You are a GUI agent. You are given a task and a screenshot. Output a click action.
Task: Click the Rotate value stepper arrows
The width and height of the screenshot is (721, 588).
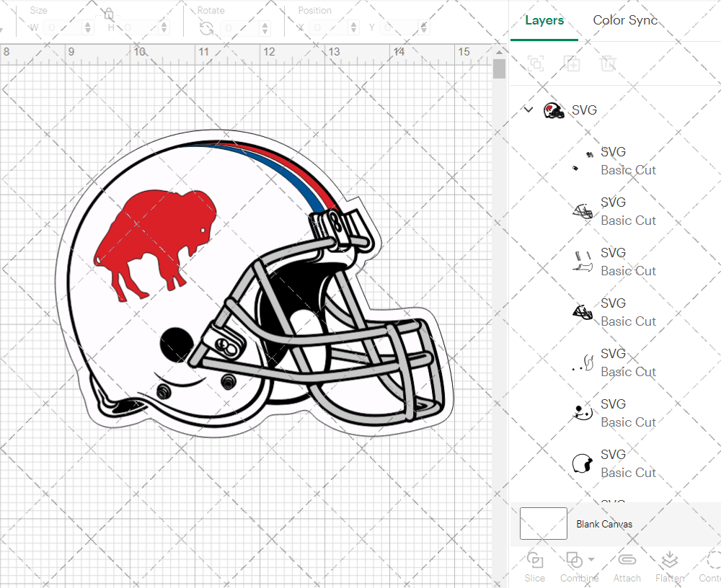point(265,28)
